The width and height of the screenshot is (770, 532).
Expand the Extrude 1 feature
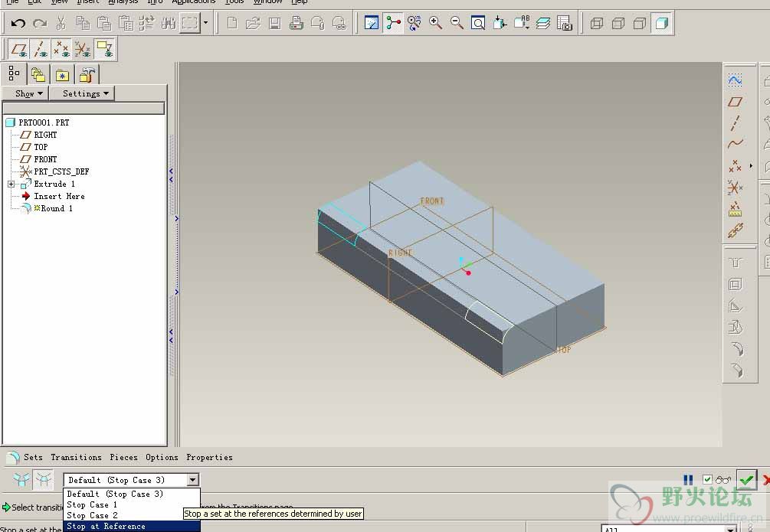click(x=11, y=184)
